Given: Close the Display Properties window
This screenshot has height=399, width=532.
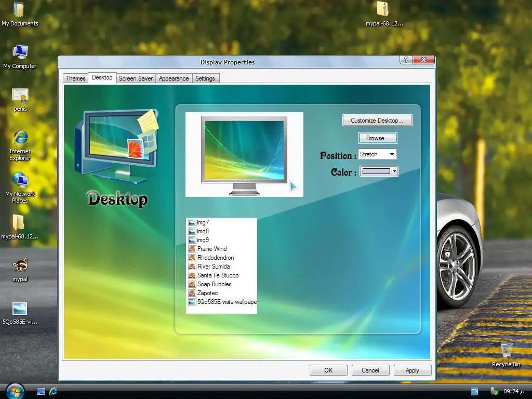Looking at the screenshot, I should point(424,60).
